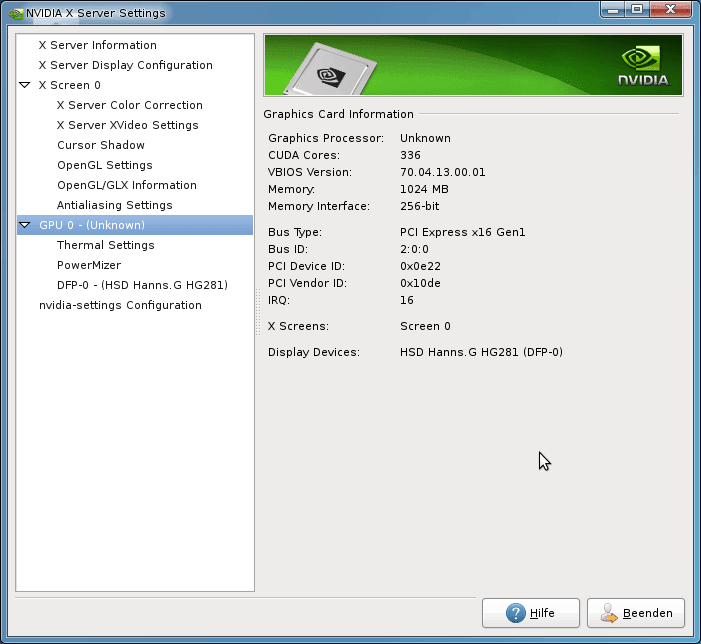Viewport: 701px width, 644px height.
Task: Open PowerMizer settings
Action: [89, 265]
